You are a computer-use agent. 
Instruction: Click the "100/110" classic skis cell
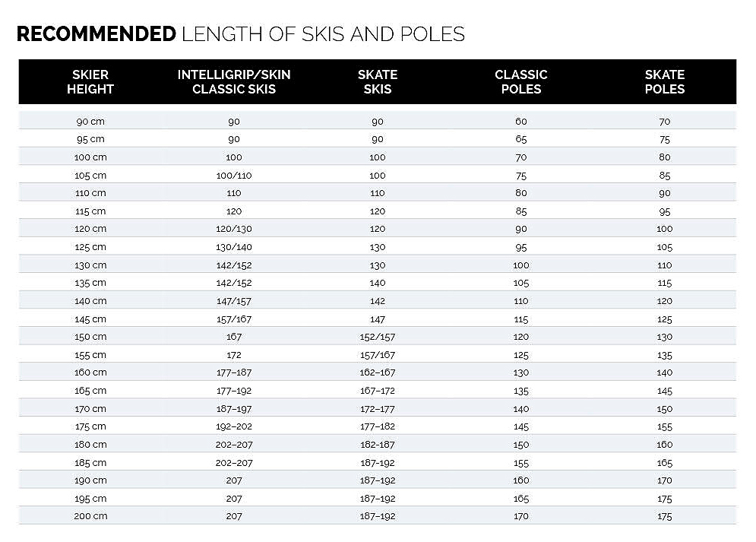pos(234,176)
